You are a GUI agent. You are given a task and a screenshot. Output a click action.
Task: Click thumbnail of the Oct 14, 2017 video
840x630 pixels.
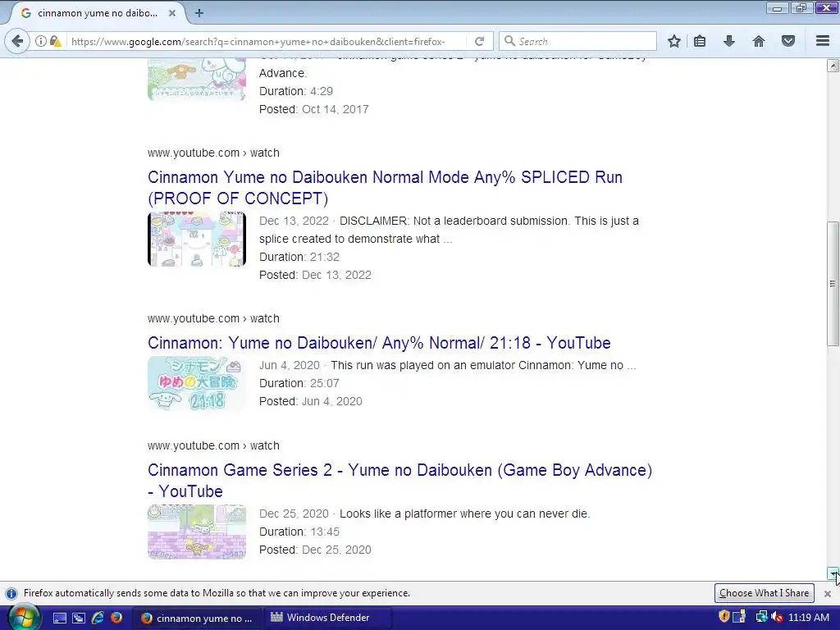197,80
